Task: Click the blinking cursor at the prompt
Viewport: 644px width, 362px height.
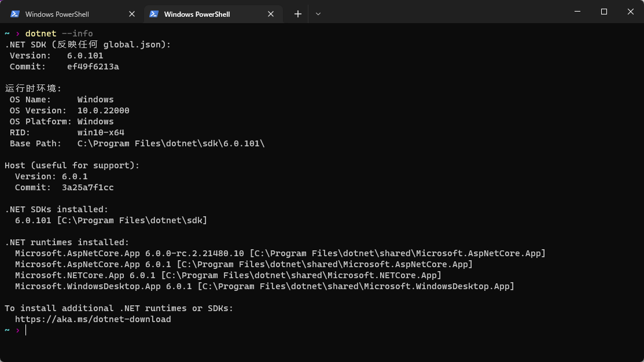Action: click(25, 330)
